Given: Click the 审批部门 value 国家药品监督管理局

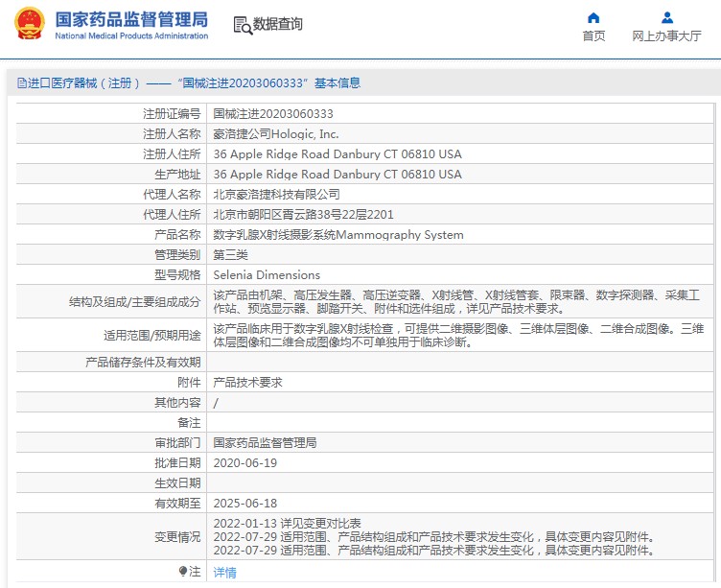Looking at the screenshot, I should [265, 442].
